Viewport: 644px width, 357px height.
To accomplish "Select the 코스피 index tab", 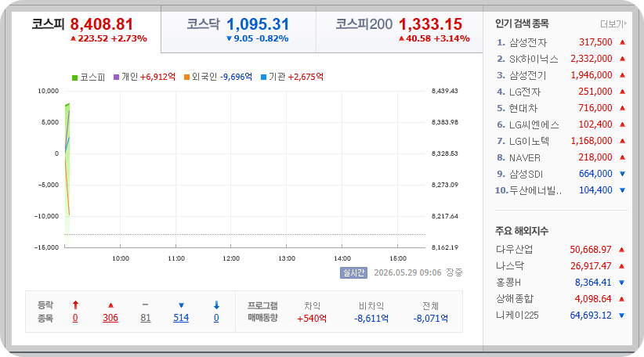I will click(86, 30).
